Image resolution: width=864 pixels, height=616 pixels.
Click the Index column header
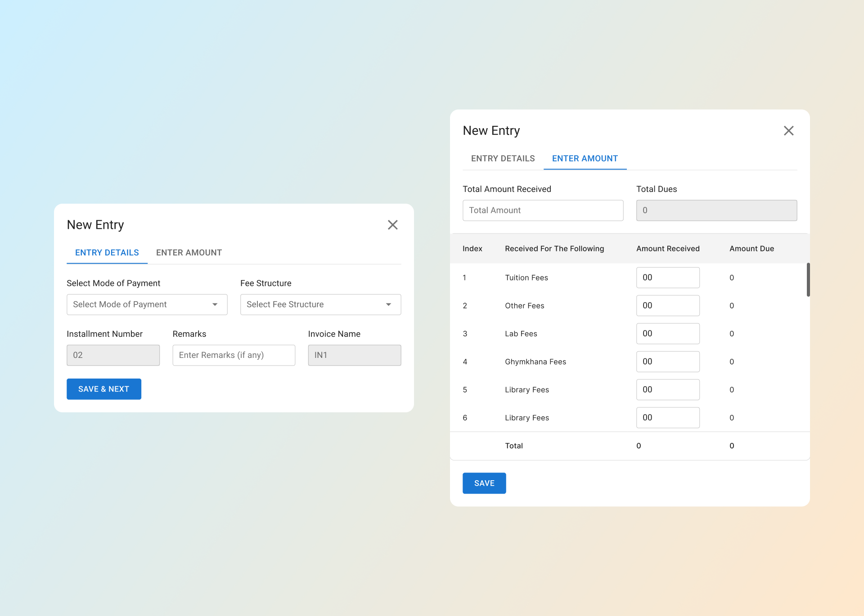coord(472,249)
